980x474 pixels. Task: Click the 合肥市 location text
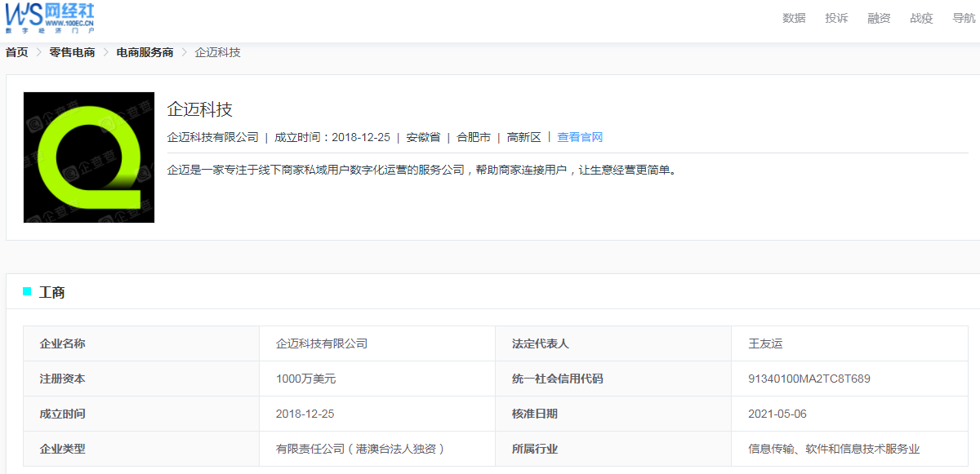pos(474,137)
